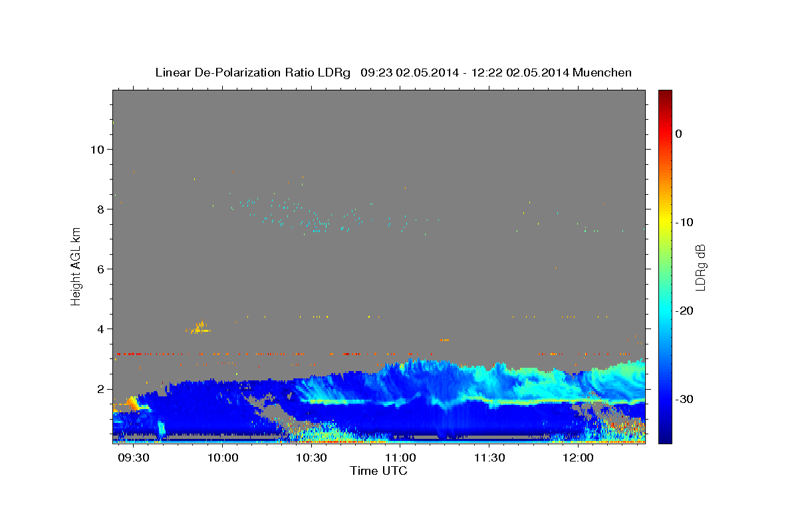This screenshot has width=798, height=532.
Task: Click the 10:30 time tick label
Action: pyautogui.click(x=311, y=458)
